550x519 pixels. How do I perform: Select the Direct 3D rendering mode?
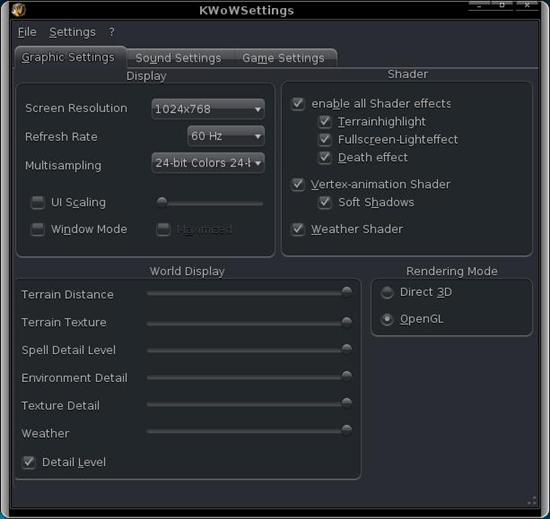coord(387,292)
